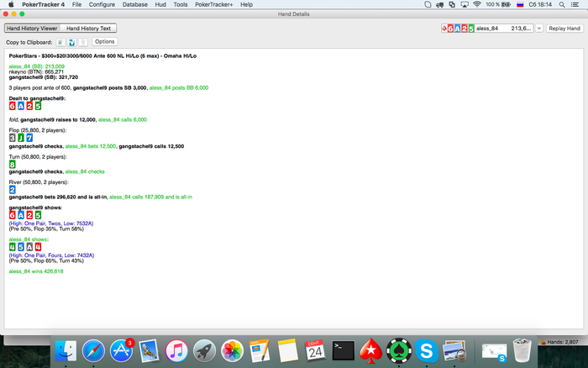This screenshot has width=588, height=368.
Task: Click "gangstachel9 bets 296,620 and is all-in"
Action: (x=58, y=197)
